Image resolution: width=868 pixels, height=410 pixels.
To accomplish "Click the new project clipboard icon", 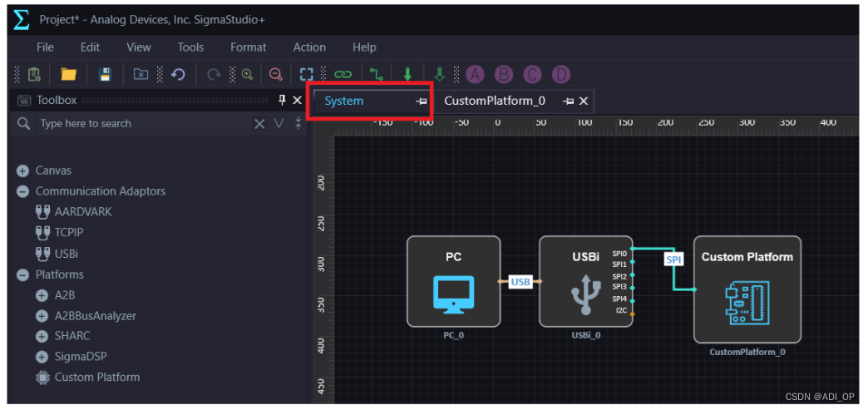I will 33,74.
